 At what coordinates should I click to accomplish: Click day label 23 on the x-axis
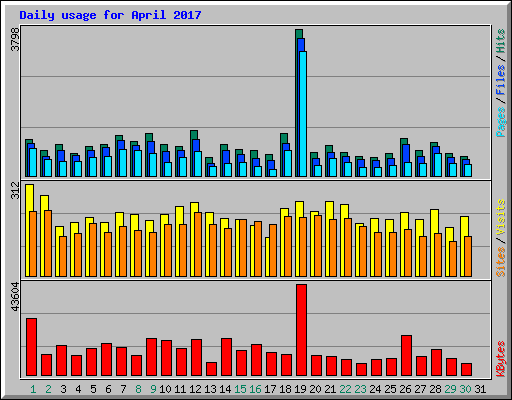click(x=360, y=389)
